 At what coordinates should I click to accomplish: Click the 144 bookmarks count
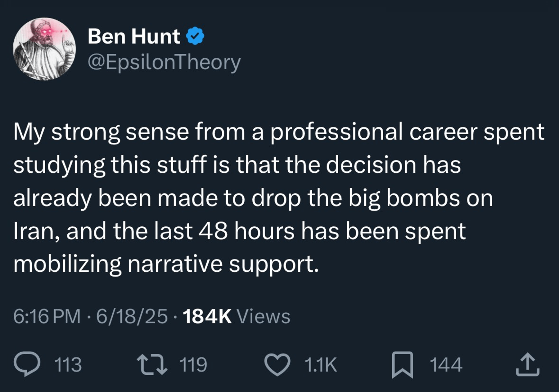[446, 365]
